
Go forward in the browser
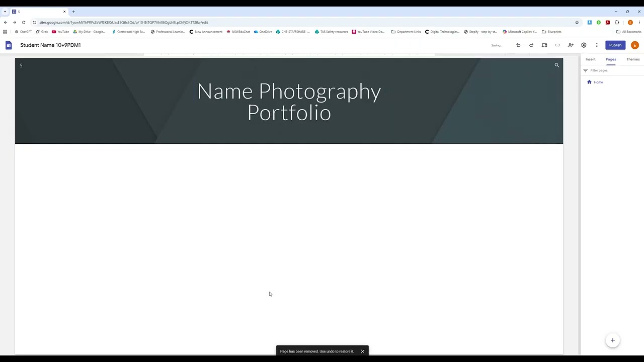coord(15,22)
